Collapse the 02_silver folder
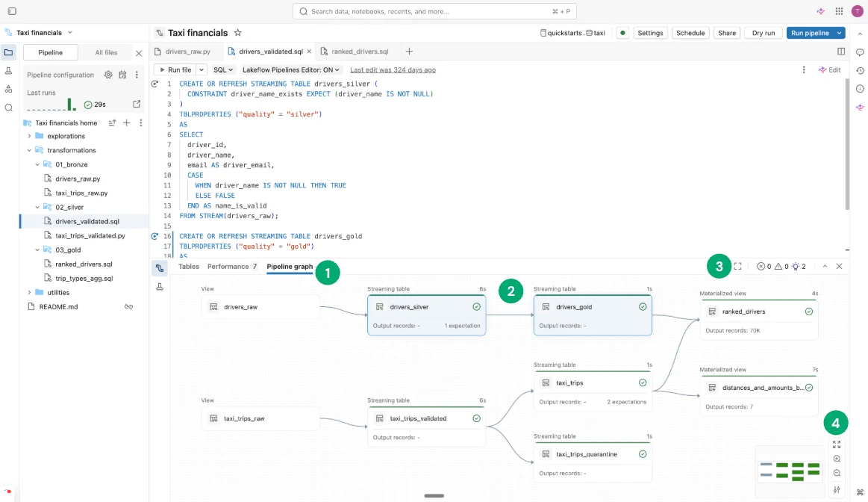This screenshot has width=868, height=502. point(37,207)
